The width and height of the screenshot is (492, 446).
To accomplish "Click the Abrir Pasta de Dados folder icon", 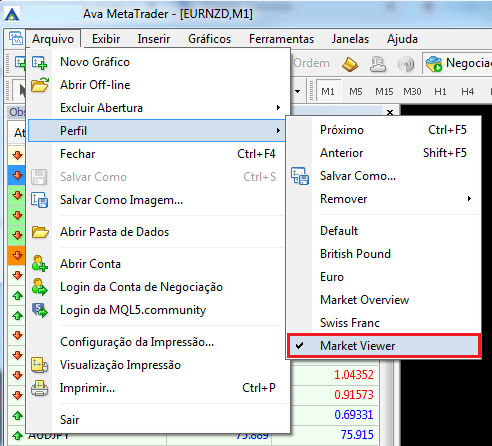I will click(40, 232).
